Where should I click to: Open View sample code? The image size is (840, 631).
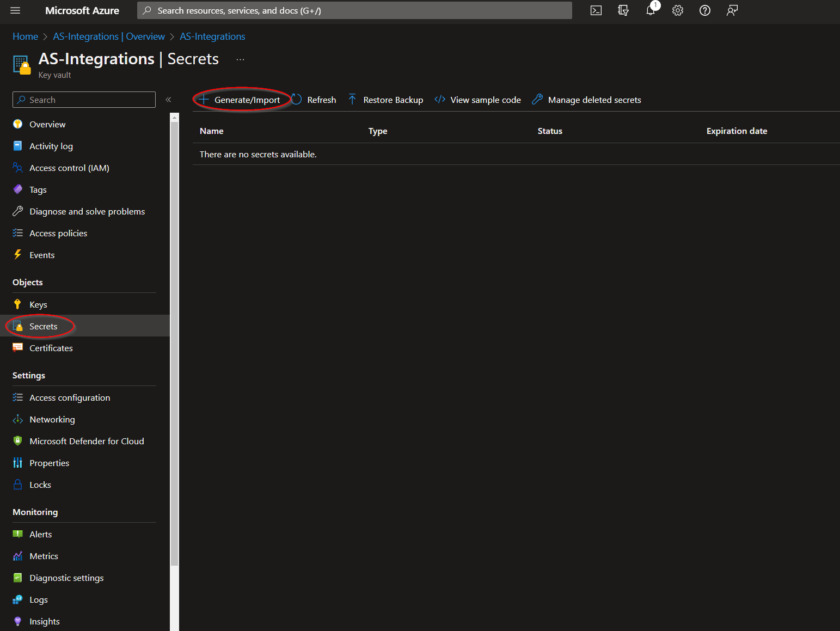(x=477, y=100)
